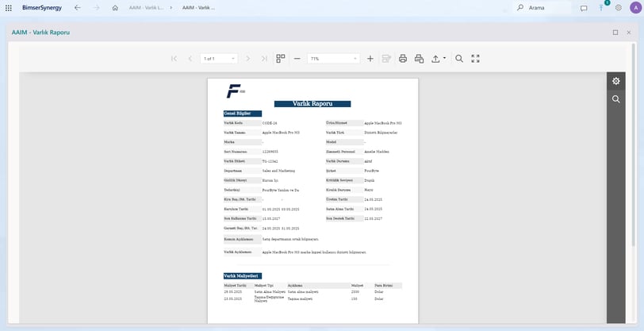644x331 pixels.
Task: Open the 71% zoom level dropdown
Action: (x=333, y=59)
